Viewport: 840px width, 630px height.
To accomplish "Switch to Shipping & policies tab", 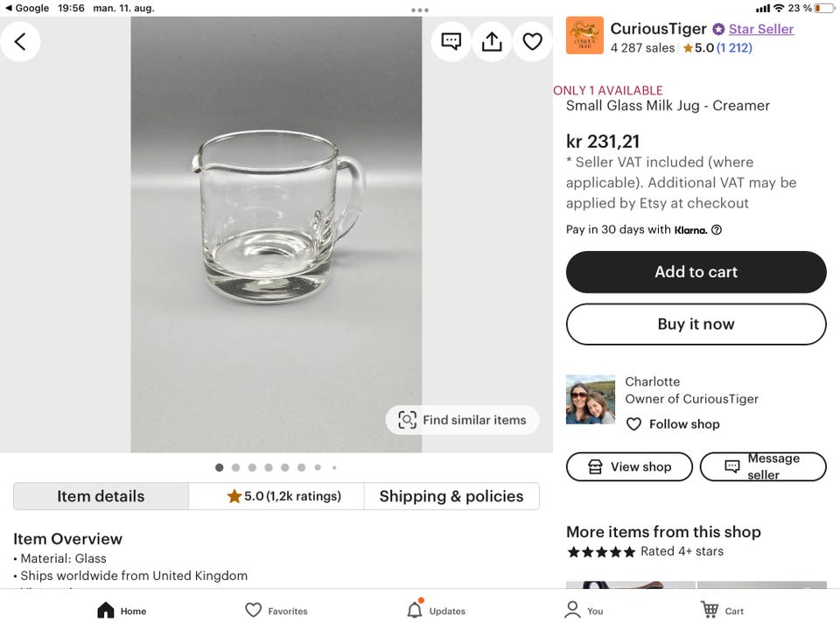I will [x=451, y=496].
